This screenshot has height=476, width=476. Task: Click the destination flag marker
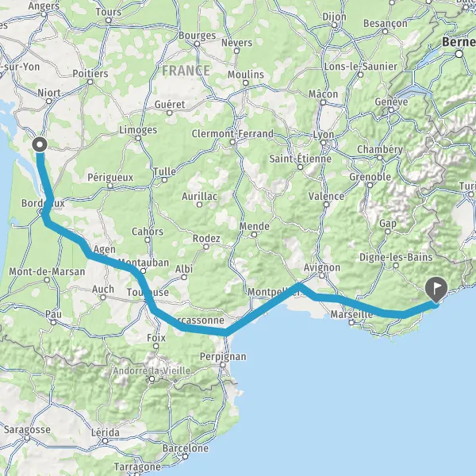click(436, 290)
